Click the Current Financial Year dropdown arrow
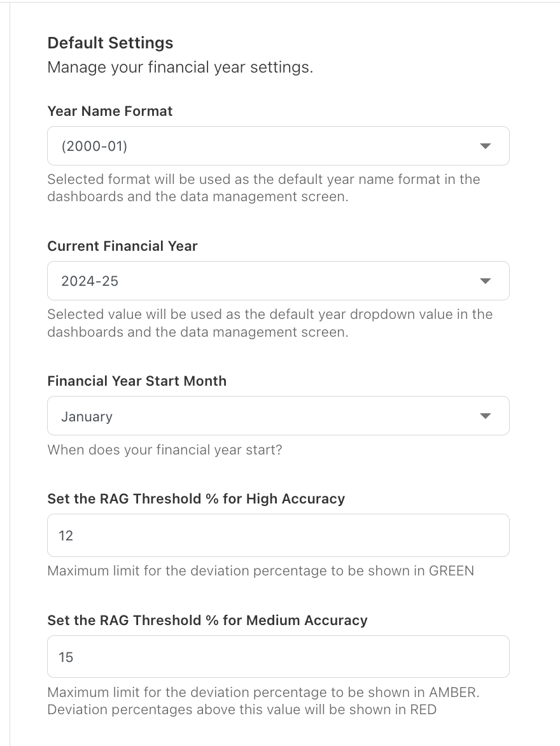 coord(485,281)
